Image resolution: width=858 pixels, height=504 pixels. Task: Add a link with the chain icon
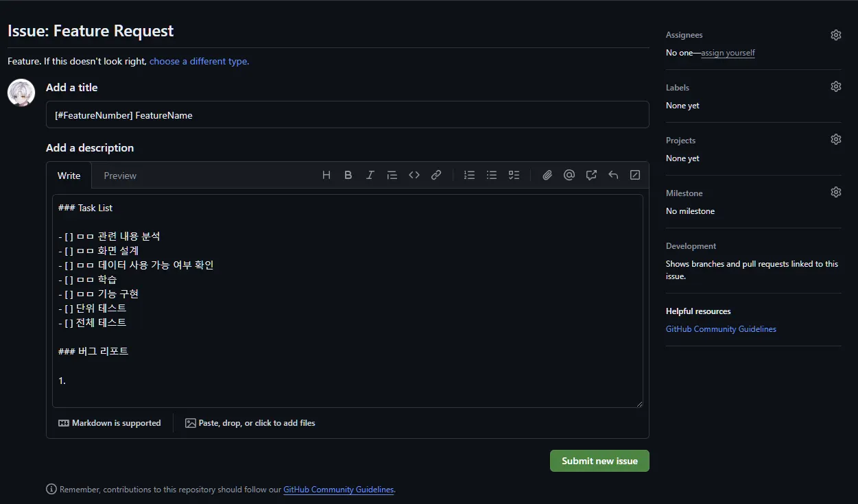(x=436, y=176)
